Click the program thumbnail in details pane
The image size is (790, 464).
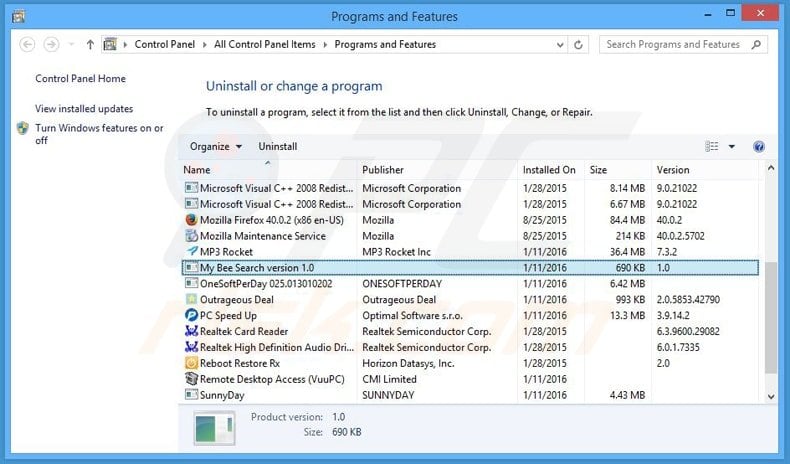215,428
